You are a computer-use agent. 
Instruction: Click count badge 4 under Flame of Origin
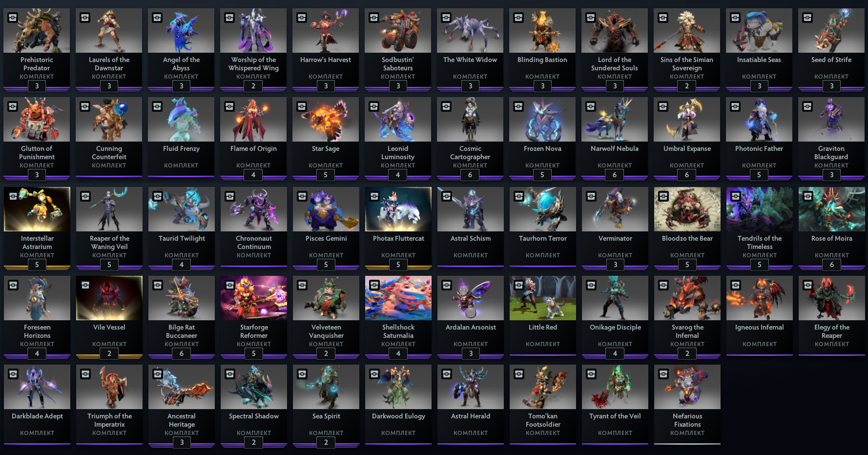click(x=253, y=175)
